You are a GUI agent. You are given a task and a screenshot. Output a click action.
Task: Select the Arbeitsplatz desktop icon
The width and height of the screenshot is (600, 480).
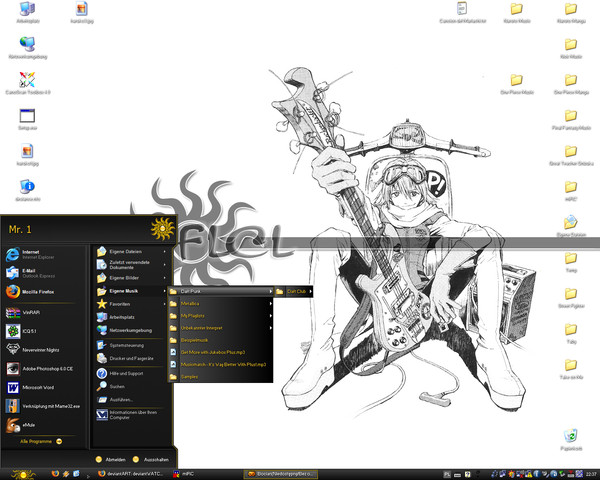tap(28, 12)
